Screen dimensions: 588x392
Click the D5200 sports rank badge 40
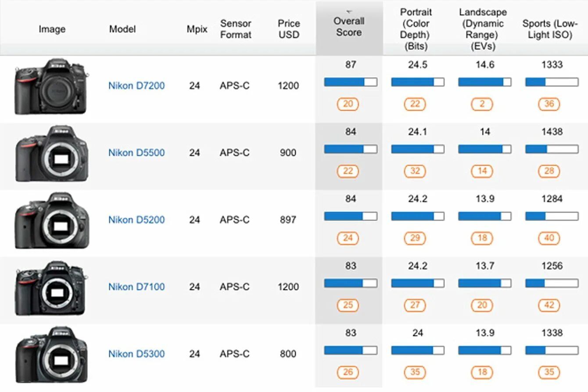click(549, 238)
